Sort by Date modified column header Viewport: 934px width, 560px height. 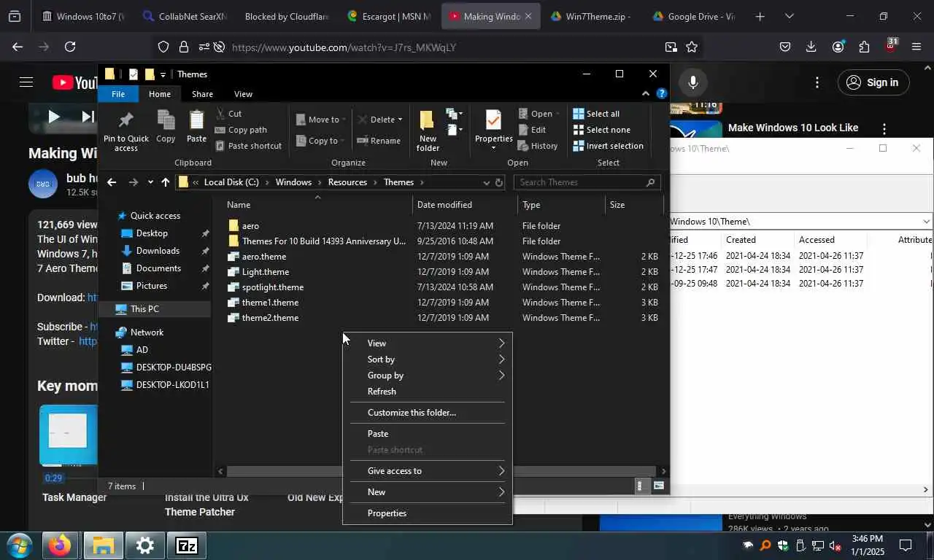pyautogui.click(x=466, y=205)
